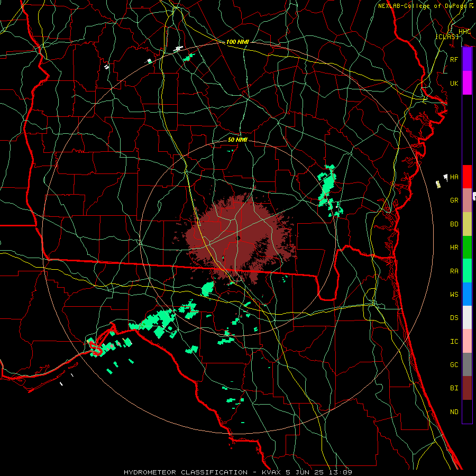This screenshot has height=476, width=476.
Task: Click the RA light green legend swatch
Action: coord(467,271)
